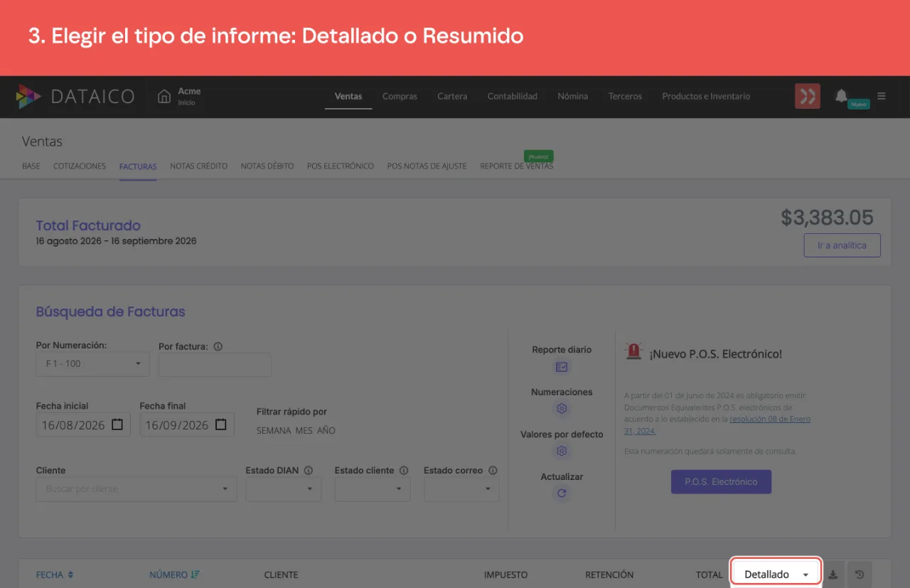Viewport: 910px width, 588px height.
Task: Click the Total Facturado heading
Action: [x=88, y=225]
